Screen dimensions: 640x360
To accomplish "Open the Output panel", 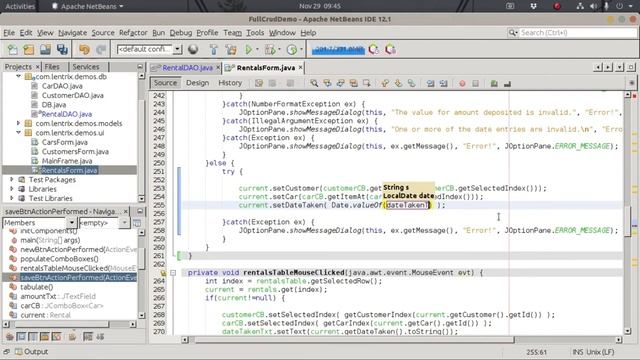I will coord(32,351).
